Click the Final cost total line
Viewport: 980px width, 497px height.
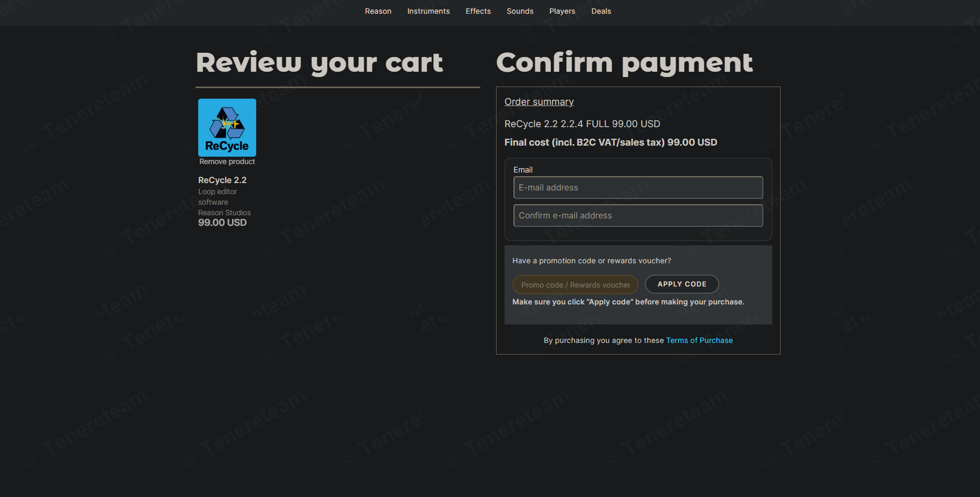coord(610,142)
